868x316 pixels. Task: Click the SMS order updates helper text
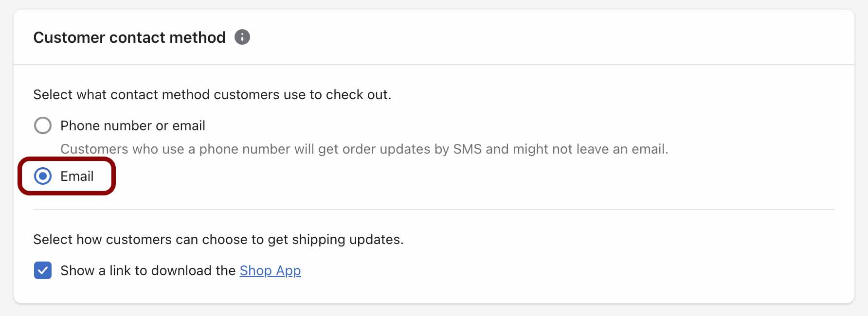(x=364, y=149)
